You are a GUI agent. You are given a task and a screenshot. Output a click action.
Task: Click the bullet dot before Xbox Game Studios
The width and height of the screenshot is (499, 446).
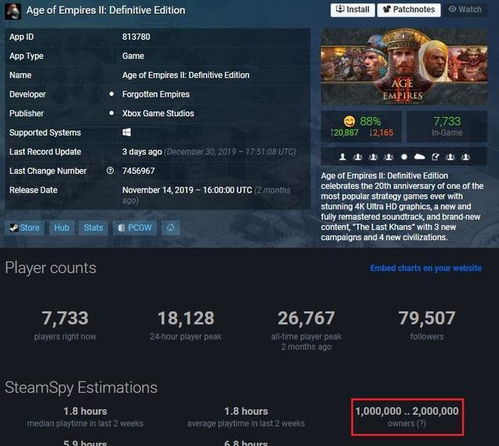pos(111,113)
